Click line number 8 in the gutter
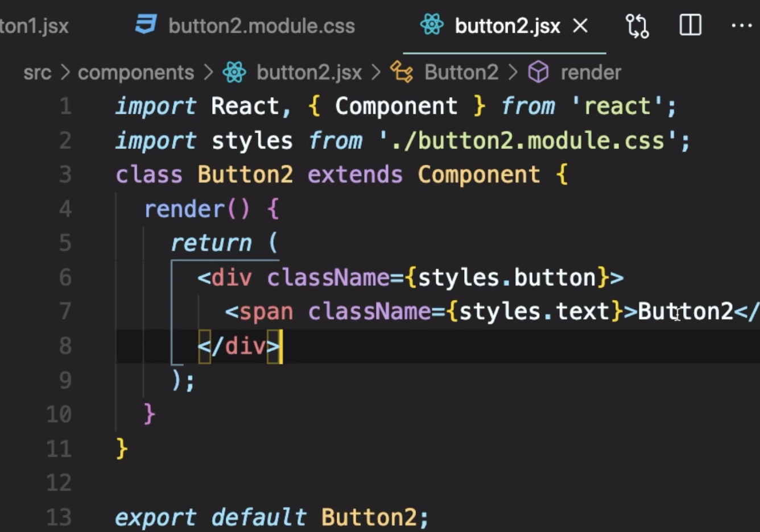 click(64, 346)
